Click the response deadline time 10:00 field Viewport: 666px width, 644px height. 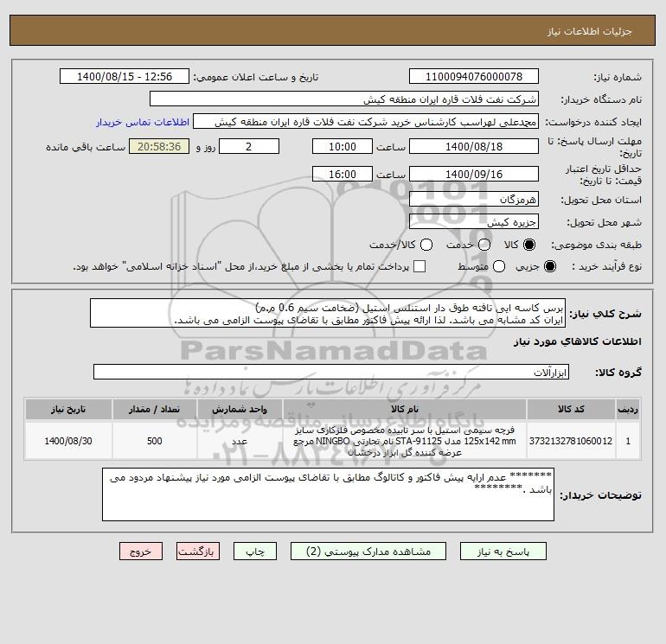tap(343, 146)
